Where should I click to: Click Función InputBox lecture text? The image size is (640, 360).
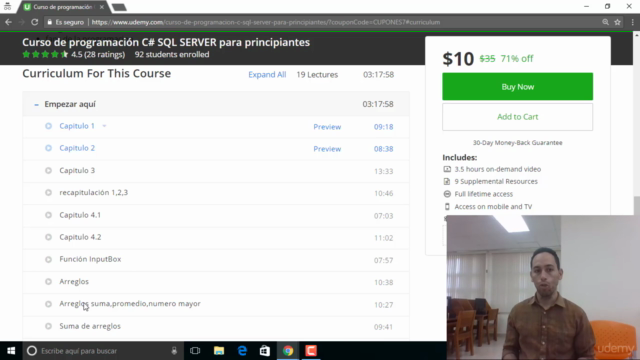(90, 259)
